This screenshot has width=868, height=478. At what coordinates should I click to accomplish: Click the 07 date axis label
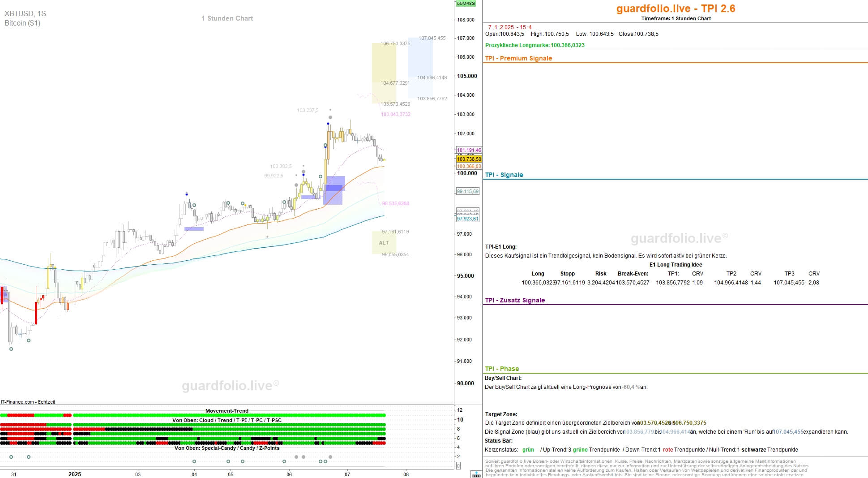coord(347,474)
